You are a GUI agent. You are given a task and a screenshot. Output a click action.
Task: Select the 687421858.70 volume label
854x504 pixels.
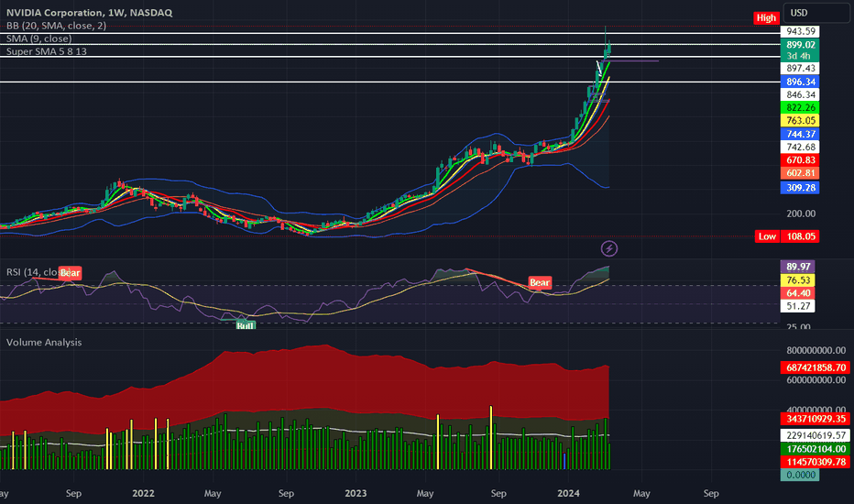pos(816,367)
